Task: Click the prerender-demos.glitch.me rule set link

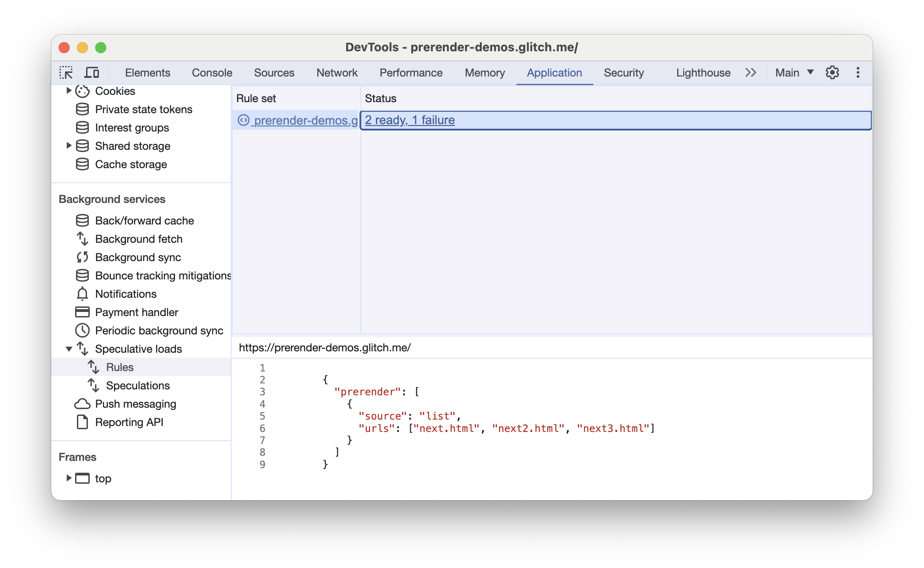Action: pyautogui.click(x=305, y=120)
